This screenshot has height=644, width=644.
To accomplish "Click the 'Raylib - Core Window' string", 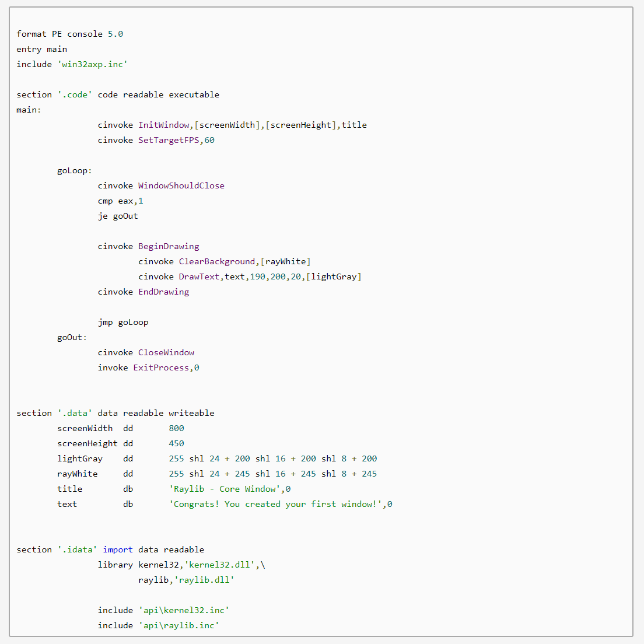I will coord(224,489).
